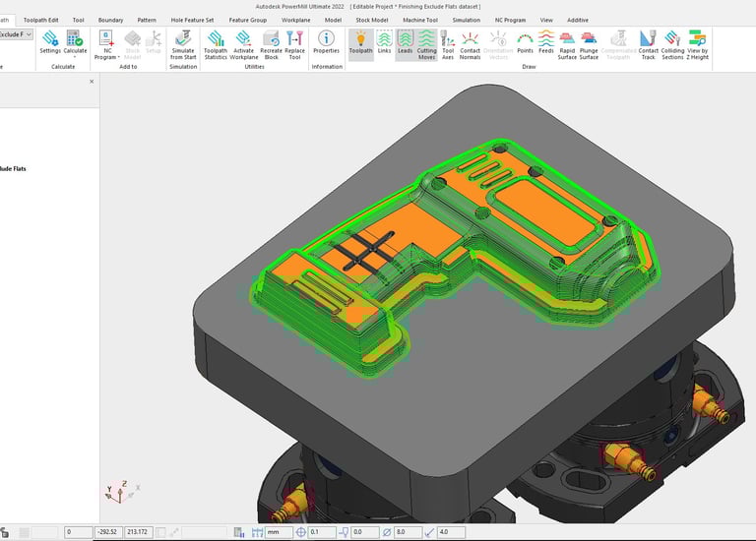Click the X coordinate field showing 0
The width and height of the screenshot is (756, 541).
click(x=78, y=532)
